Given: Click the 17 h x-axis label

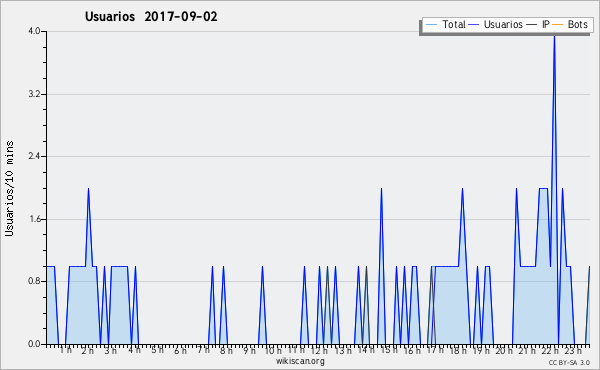Looking at the screenshot, I should pyautogui.click(x=435, y=350).
